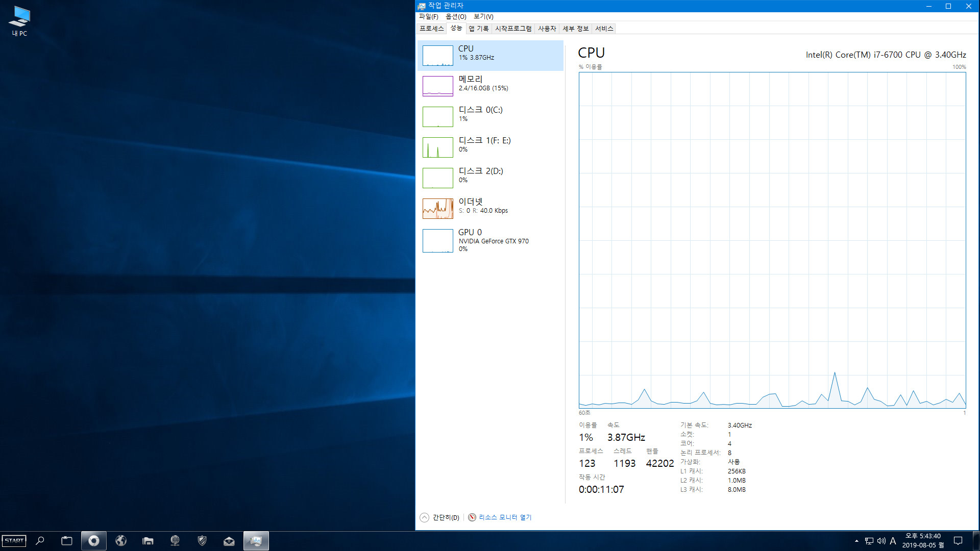Screen dimensions: 980x551
Task: Click the L3 캐시 value 8.0MB
Action: (x=737, y=490)
